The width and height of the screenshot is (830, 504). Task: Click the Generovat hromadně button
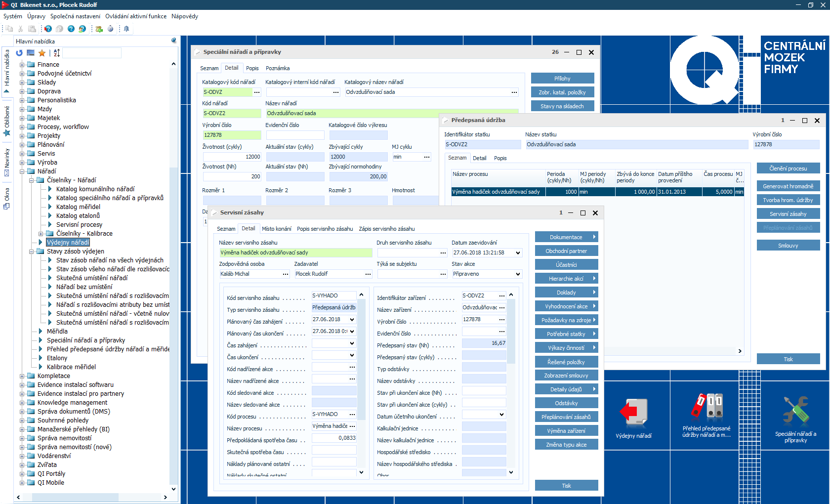point(788,186)
